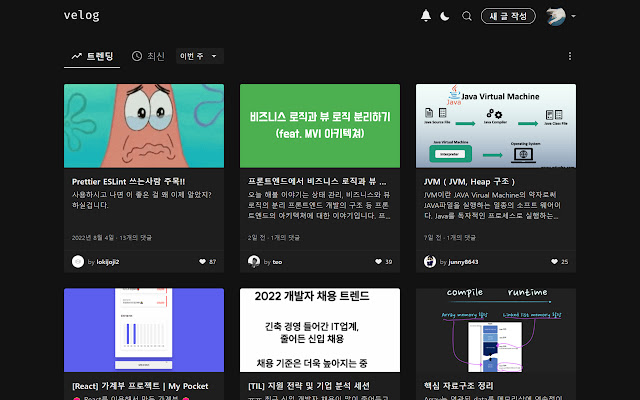Open the 이번 주 period dropdown

coord(200,56)
